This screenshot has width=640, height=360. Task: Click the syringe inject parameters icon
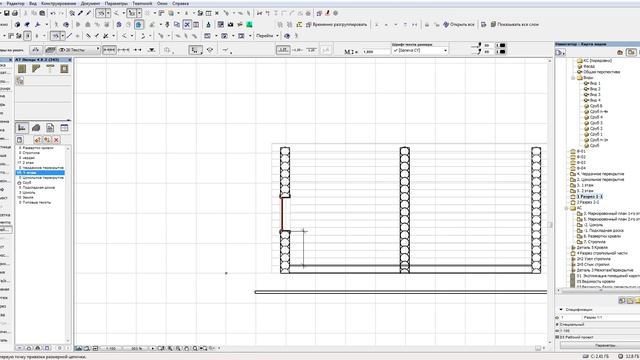coord(88,13)
